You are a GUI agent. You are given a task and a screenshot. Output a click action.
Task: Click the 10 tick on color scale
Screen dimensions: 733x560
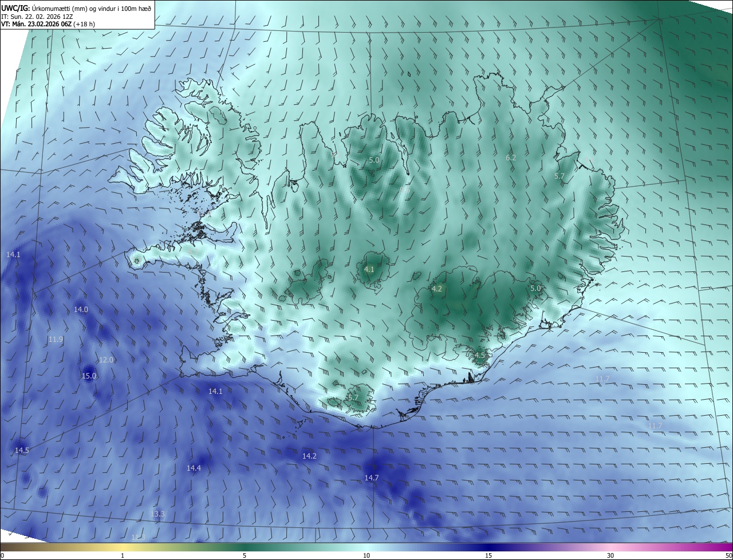point(366,556)
